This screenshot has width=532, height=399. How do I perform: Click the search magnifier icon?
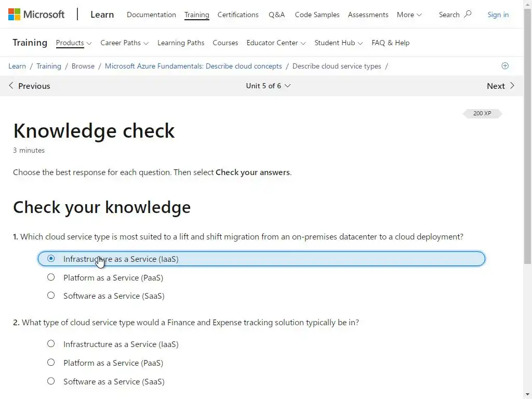pos(468,14)
